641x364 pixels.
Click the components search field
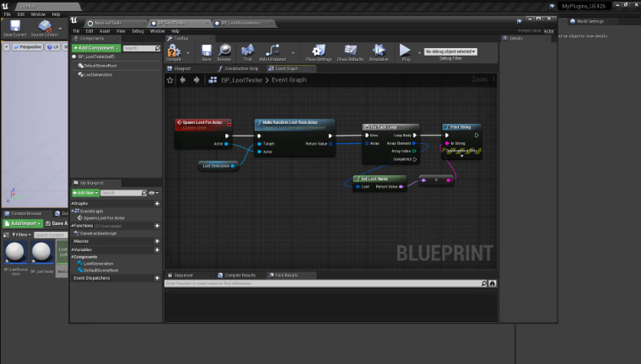tap(142, 48)
